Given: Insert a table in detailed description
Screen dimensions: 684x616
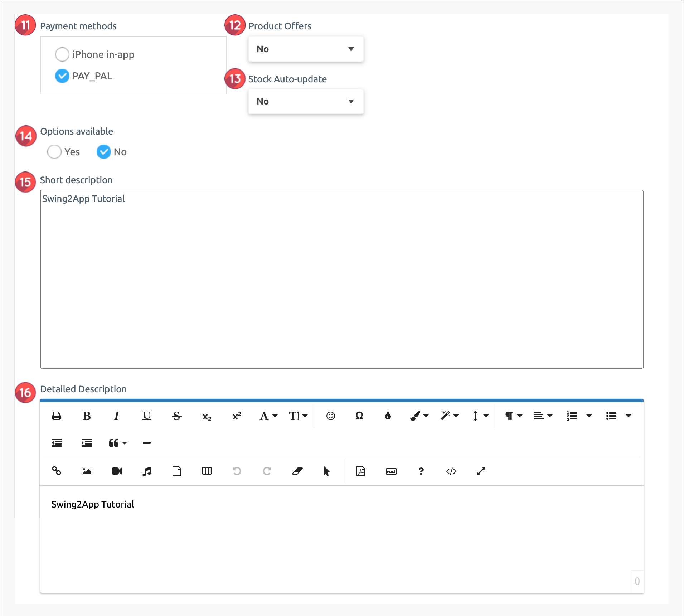Looking at the screenshot, I should 207,471.
